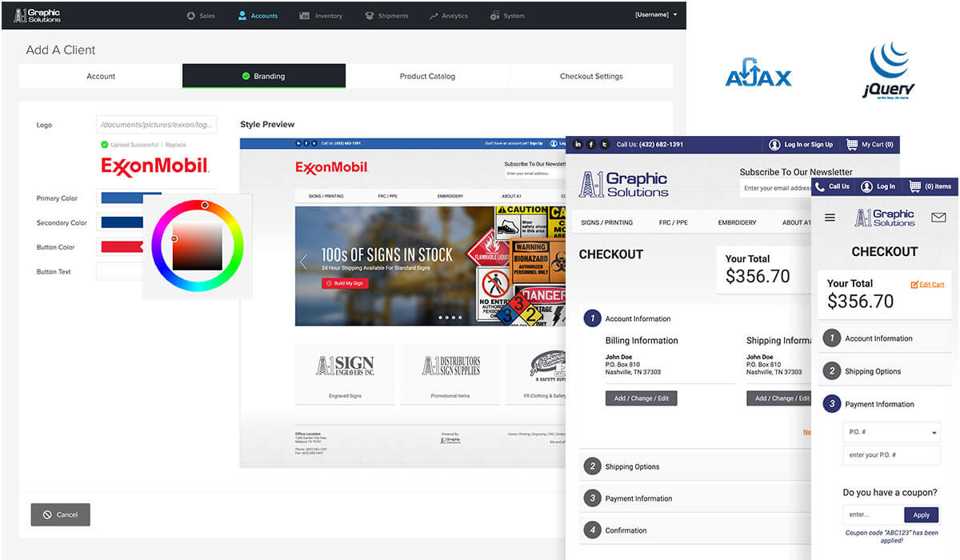Image resolution: width=960 pixels, height=560 pixels.
Task: Open the hamburger menu on mobile checkout
Action: [830, 218]
